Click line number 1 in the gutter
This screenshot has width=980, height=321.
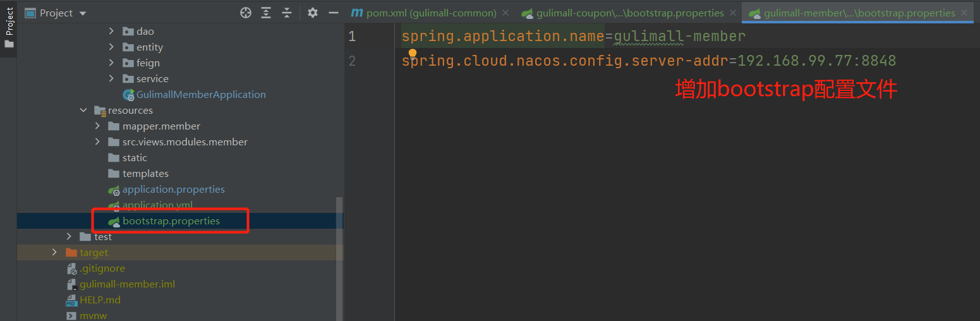click(352, 37)
